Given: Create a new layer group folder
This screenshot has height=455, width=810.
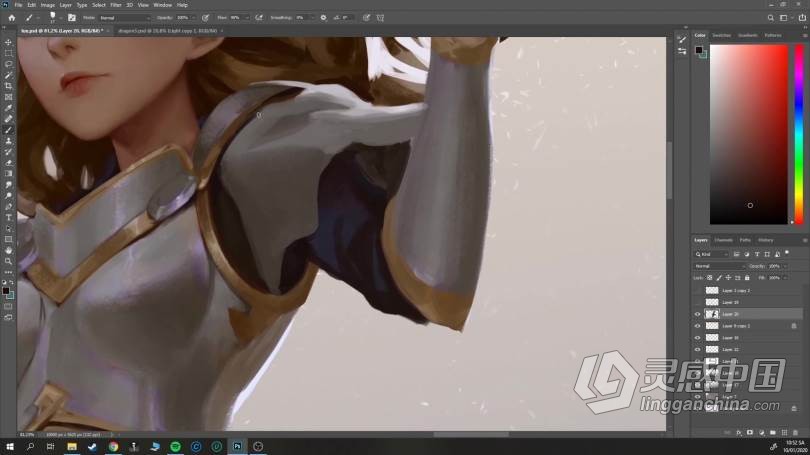Looking at the screenshot, I should click(x=772, y=432).
